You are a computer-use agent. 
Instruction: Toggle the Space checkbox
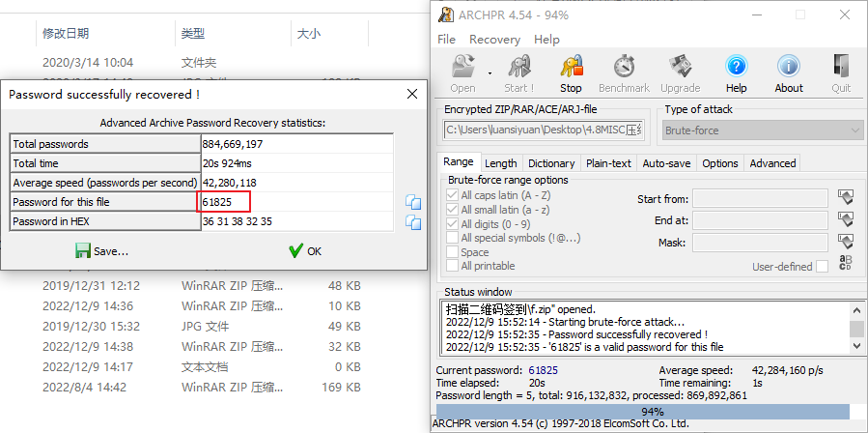pos(454,251)
